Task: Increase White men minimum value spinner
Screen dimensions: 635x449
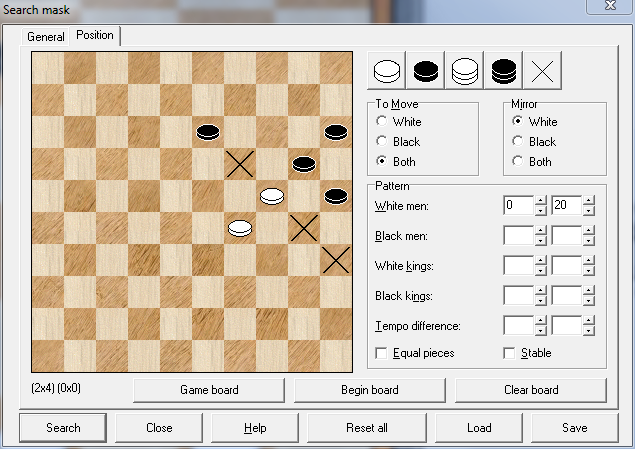Action: pyautogui.click(x=540, y=200)
